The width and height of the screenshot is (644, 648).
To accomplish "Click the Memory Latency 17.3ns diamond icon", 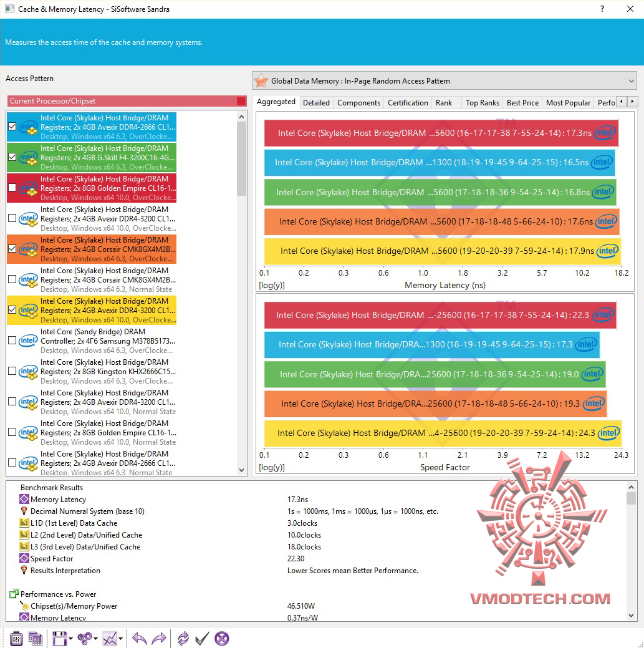I will pyautogui.click(x=24, y=499).
